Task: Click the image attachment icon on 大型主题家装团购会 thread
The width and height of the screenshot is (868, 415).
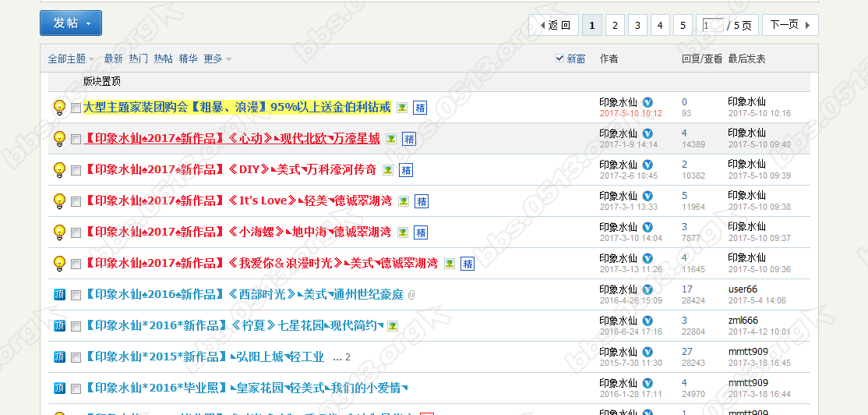Action: 402,108
